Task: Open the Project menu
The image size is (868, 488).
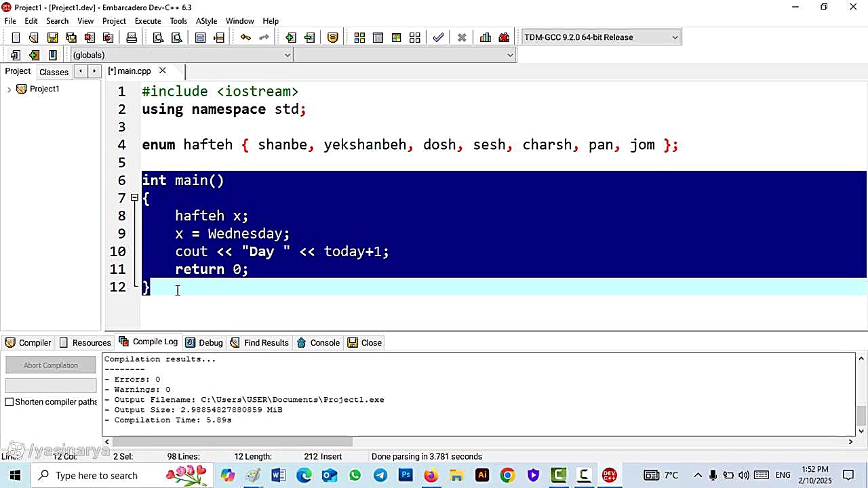Action: point(114,21)
